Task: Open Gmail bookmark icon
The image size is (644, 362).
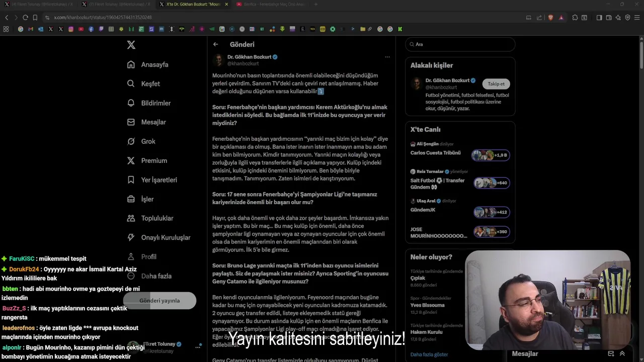Action: tap(31, 29)
